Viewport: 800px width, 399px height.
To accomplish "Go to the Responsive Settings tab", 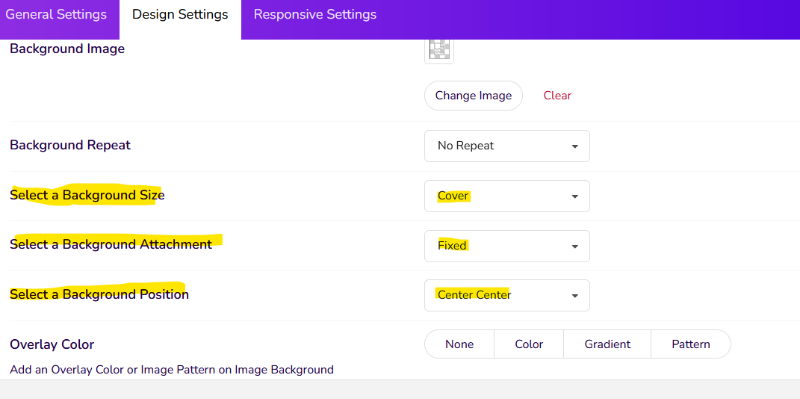I will [315, 15].
